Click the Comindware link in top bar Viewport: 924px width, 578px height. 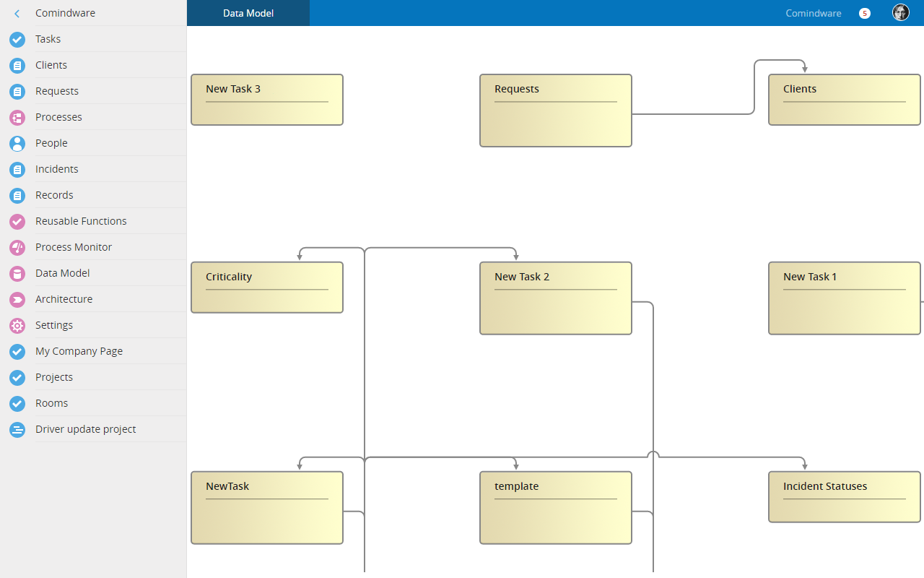pyautogui.click(x=814, y=13)
